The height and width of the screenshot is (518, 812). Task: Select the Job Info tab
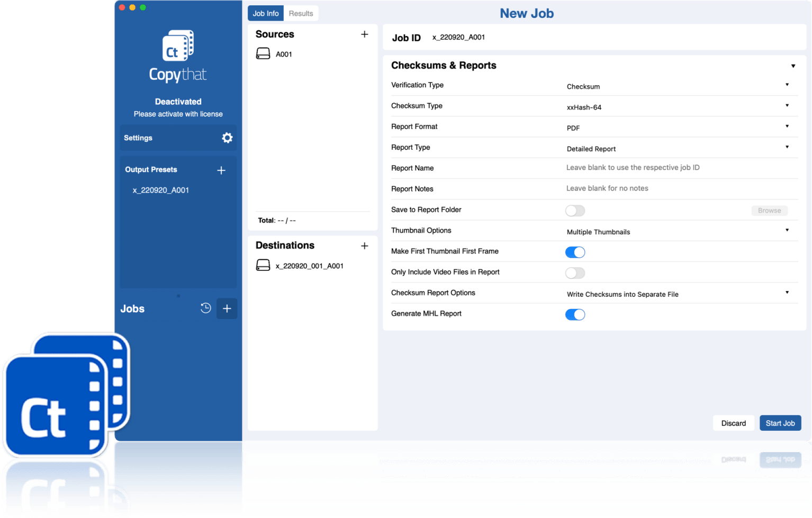tap(266, 14)
